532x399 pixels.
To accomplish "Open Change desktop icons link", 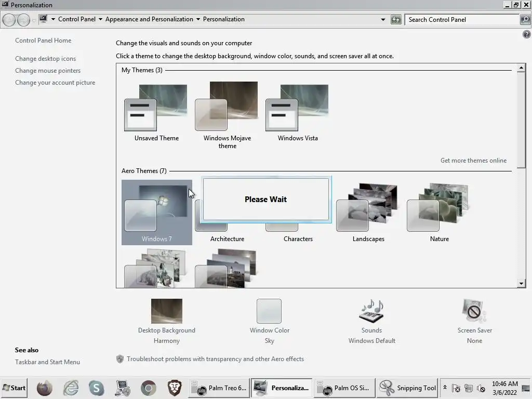I will point(46,59).
